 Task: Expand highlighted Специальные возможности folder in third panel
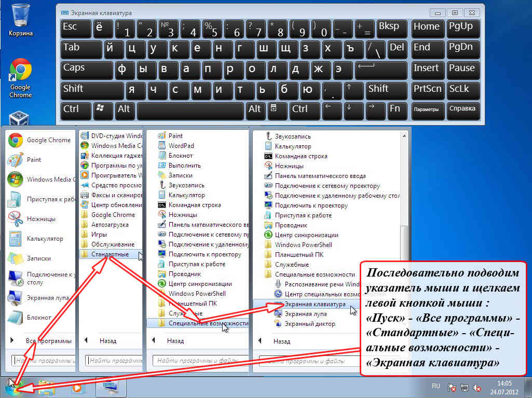point(198,323)
